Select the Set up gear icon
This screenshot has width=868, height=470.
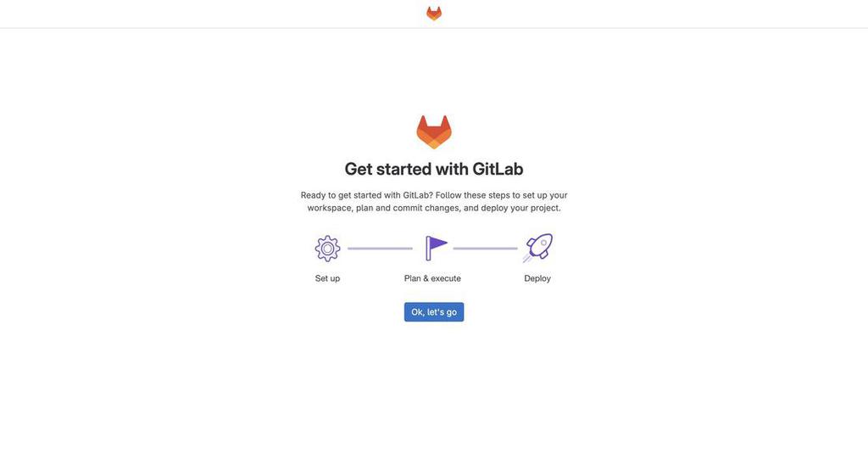(327, 249)
